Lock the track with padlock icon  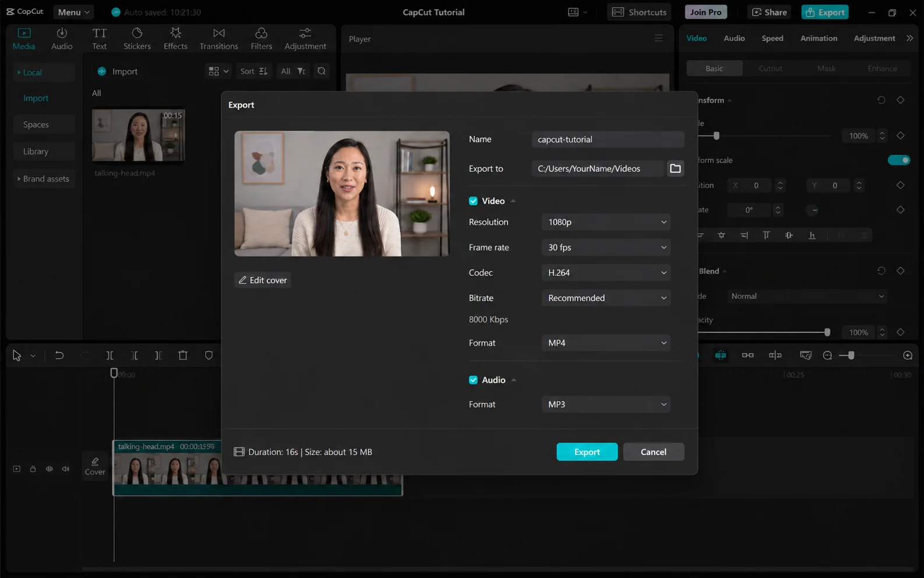coord(33,469)
